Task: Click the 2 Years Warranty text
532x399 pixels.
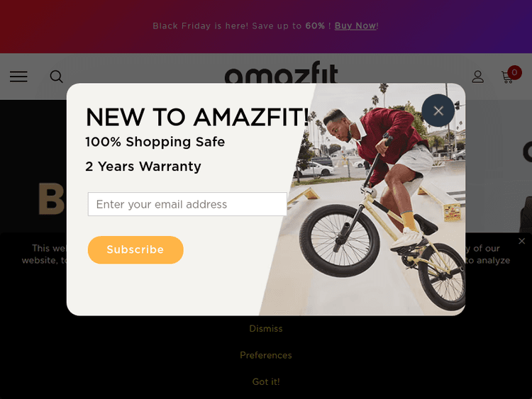Action: point(143,167)
